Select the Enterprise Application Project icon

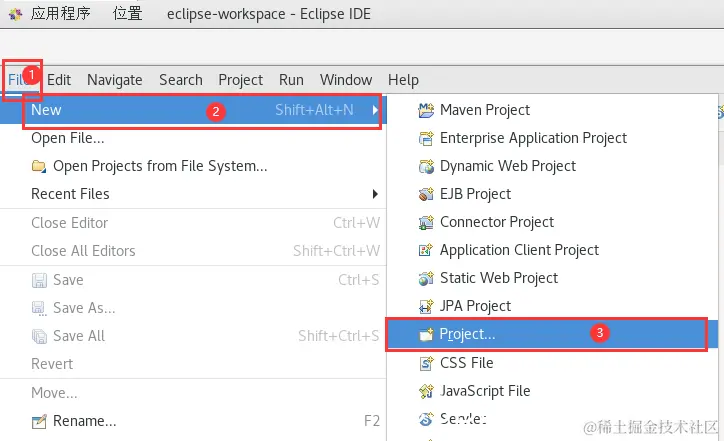click(x=426, y=138)
